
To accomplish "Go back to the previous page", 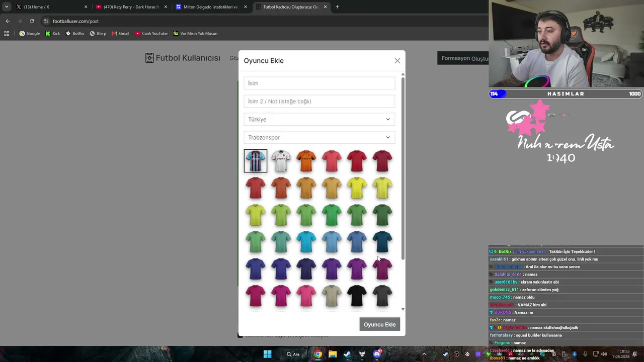I will click(8, 21).
